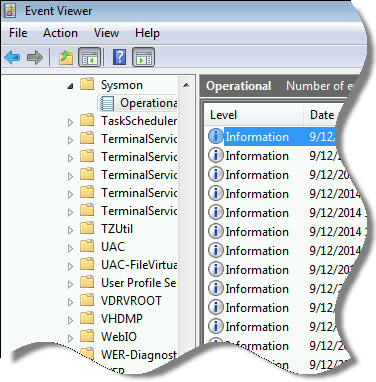This screenshot has width=376, height=382.
Task: Open the View menu
Action: (x=106, y=33)
